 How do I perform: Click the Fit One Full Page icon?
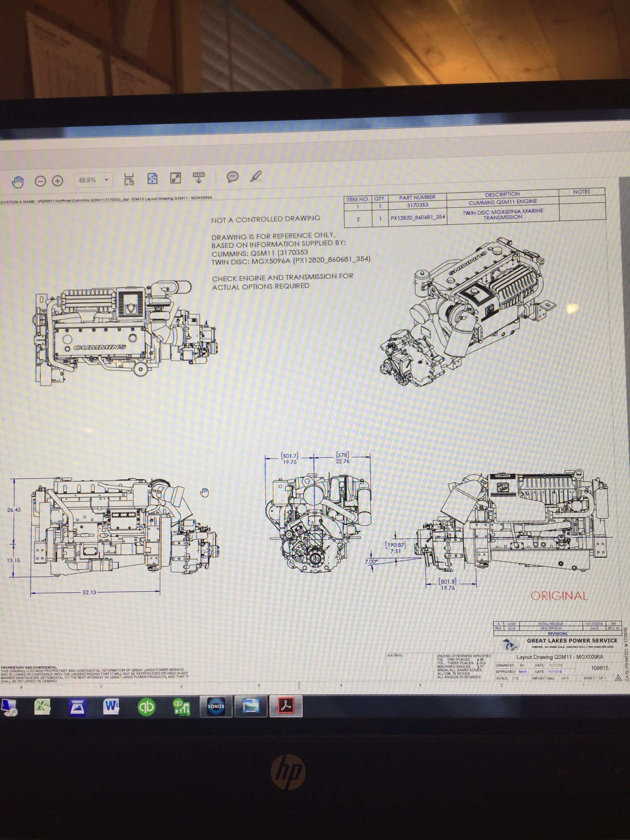coord(152,179)
